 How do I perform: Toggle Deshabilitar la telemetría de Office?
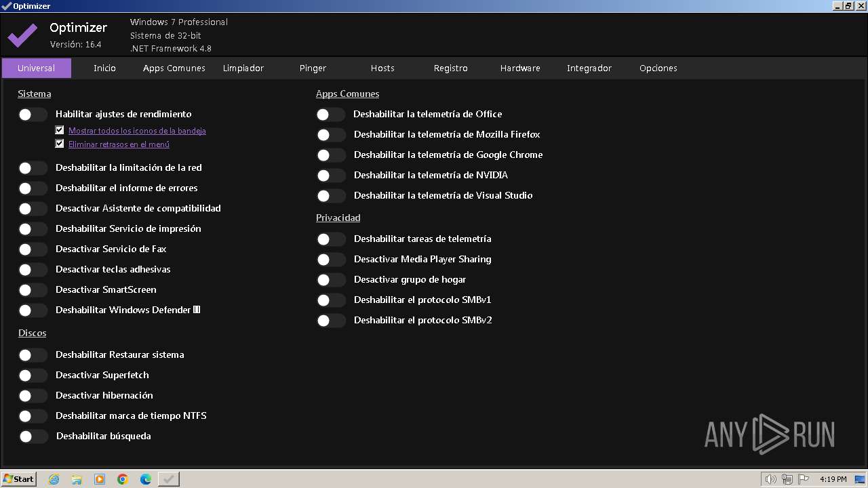(331, 115)
